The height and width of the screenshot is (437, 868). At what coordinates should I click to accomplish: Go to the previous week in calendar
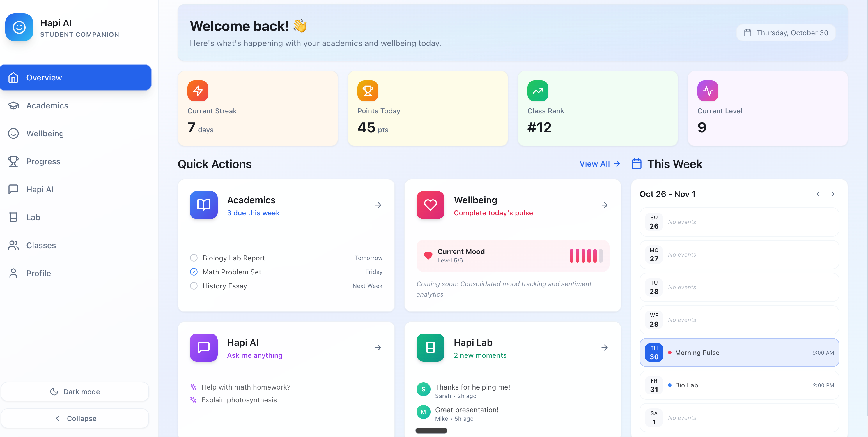coord(818,194)
